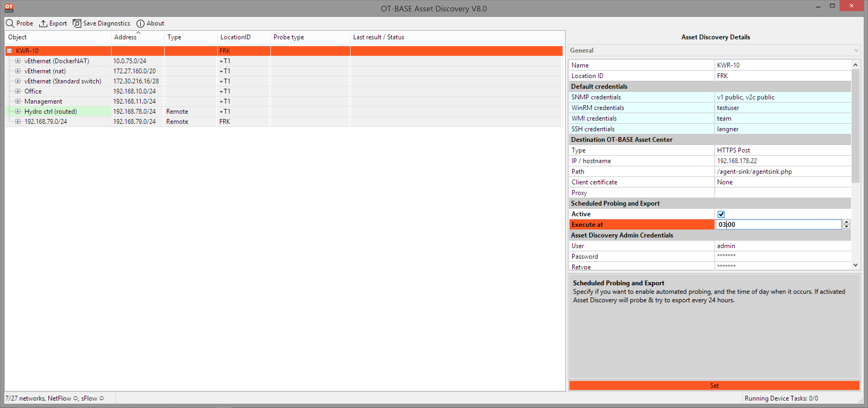This screenshot has width=868, height=408.
Task: Sort by the Type column header
Action: [x=191, y=37]
